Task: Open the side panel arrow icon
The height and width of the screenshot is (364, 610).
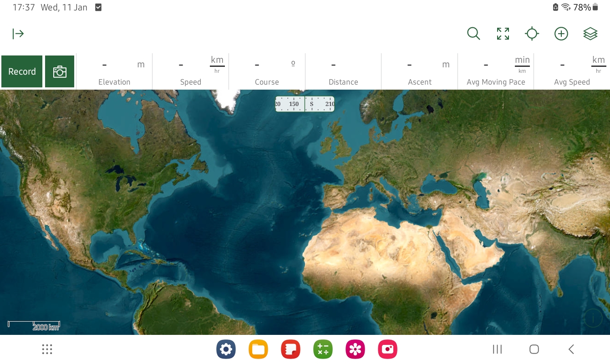Action: pos(18,34)
